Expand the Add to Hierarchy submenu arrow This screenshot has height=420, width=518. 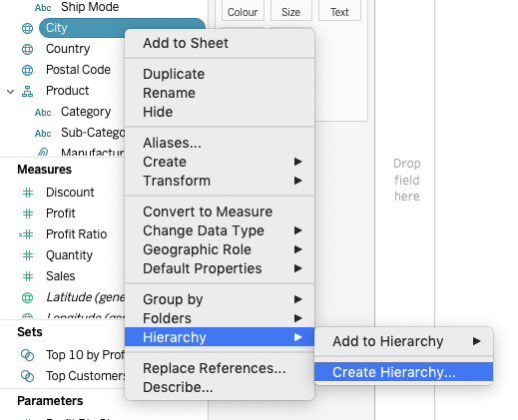tap(477, 341)
